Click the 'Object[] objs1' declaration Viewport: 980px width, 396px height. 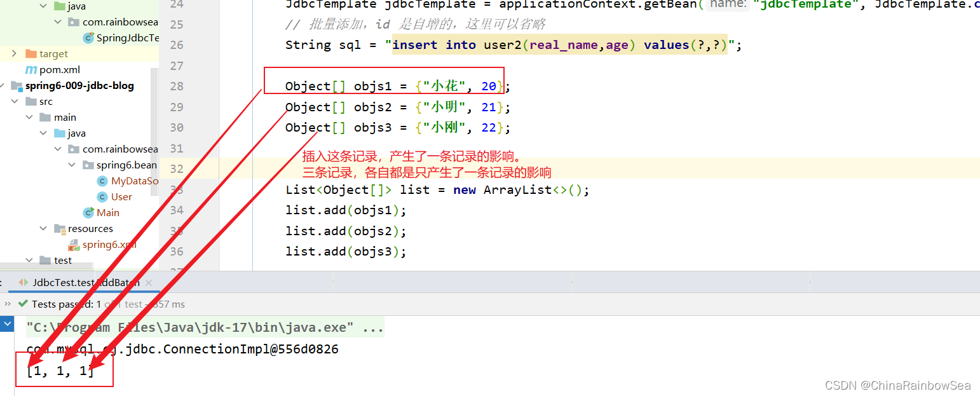coord(398,86)
